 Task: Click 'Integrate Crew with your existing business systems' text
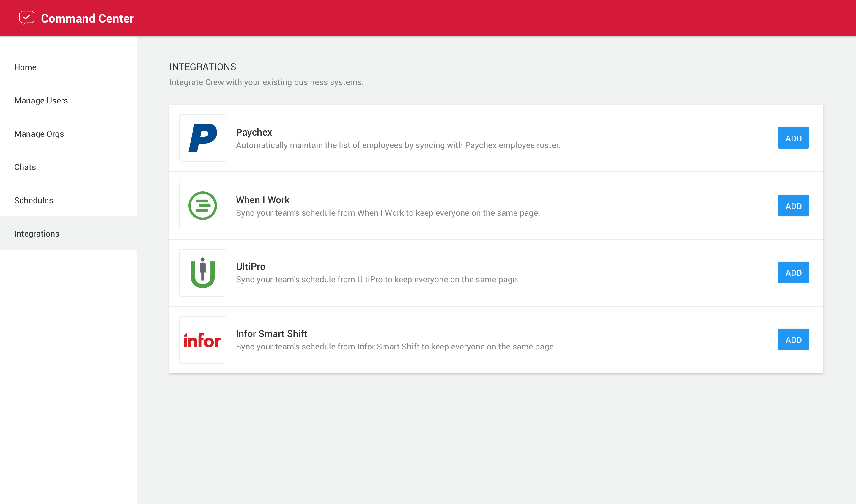[x=266, y=82]
